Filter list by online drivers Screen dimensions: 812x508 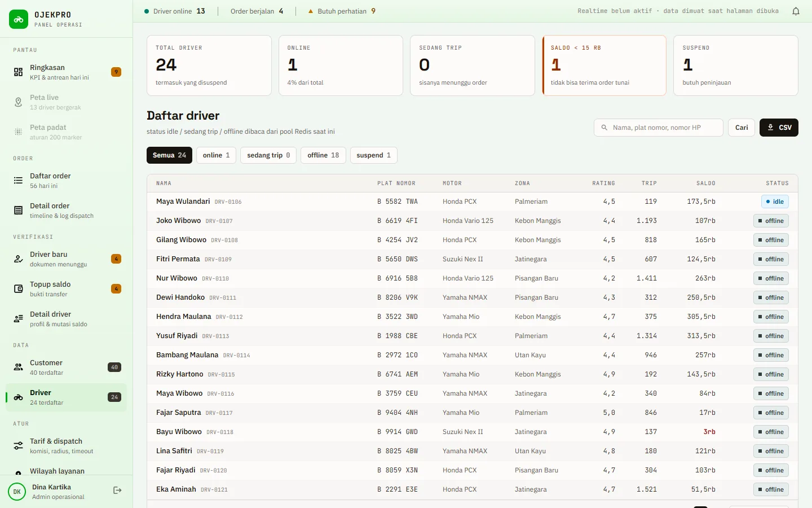click(x=217, y=155)
